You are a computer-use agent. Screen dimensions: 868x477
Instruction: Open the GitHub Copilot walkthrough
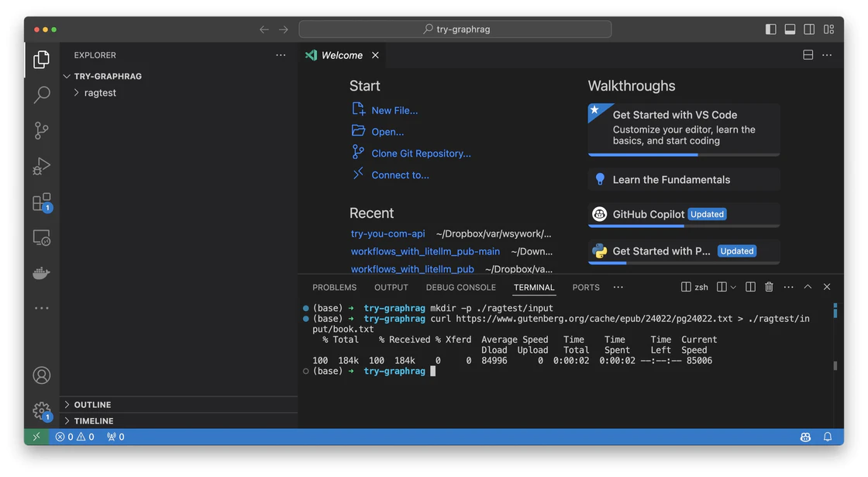(684, 214)
